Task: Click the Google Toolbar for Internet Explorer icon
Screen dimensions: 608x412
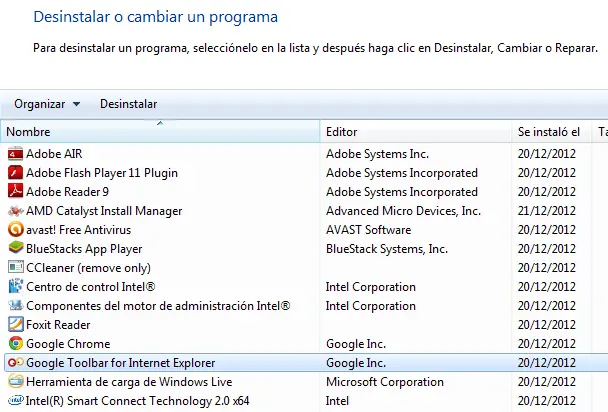Action: 15,363
